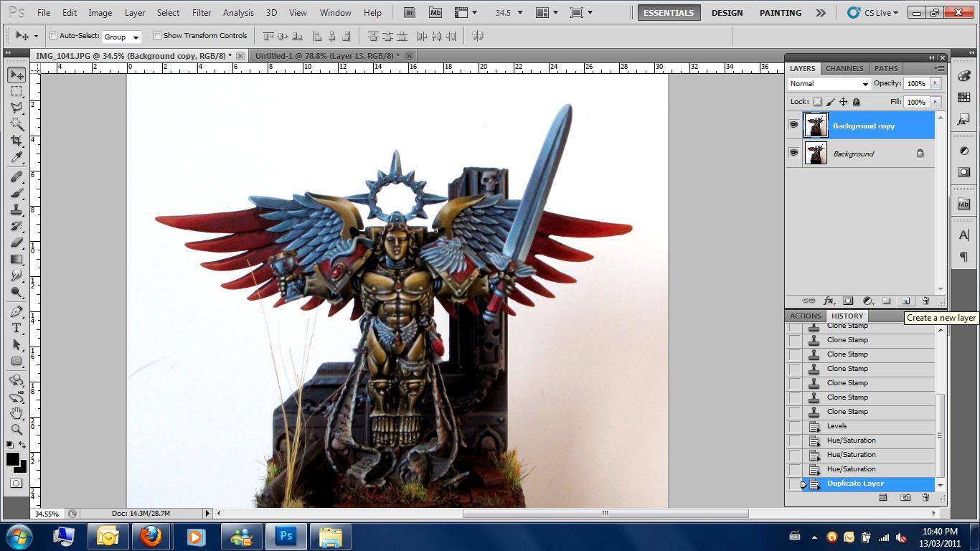Select the History Brush tool
This screenshot has height=551, width=980.
click(17, 226)
